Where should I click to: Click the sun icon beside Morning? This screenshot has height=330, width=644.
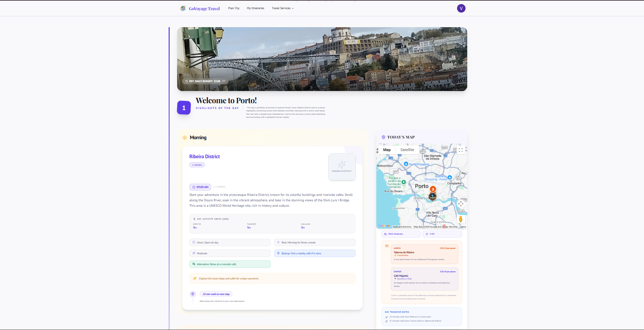[x=185, y=137]
